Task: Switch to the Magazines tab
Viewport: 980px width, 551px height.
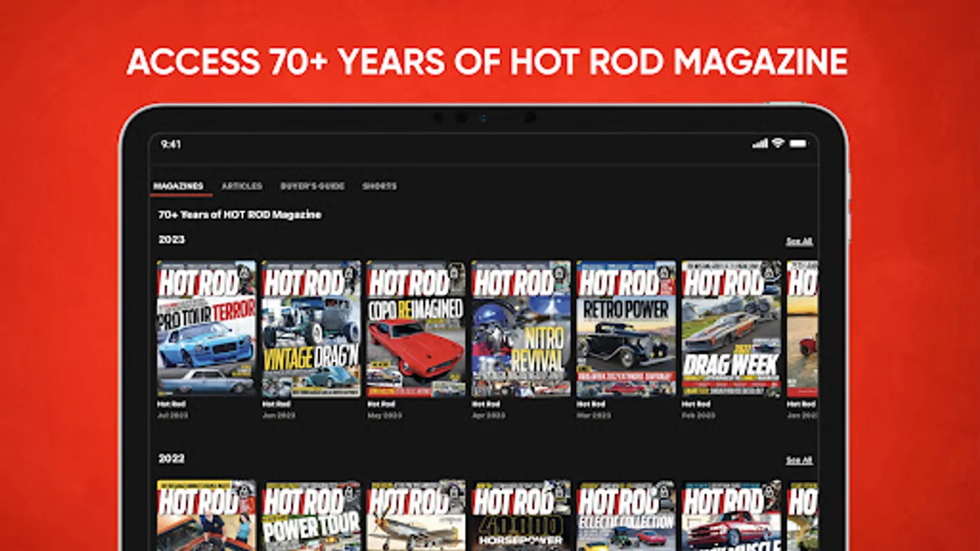Action: 178,186
